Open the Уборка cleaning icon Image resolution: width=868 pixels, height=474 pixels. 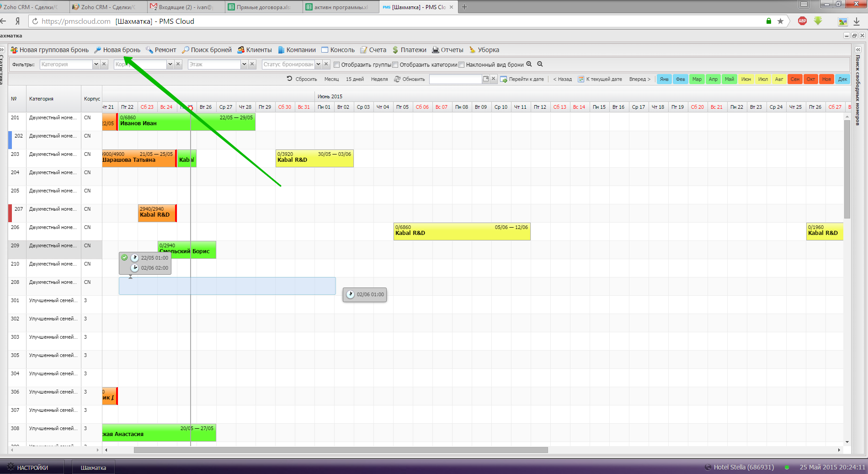point(473,50)
